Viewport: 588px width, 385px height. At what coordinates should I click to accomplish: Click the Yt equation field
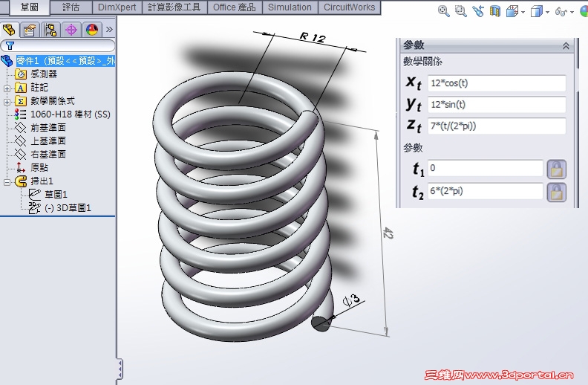[x=497, y=104]
